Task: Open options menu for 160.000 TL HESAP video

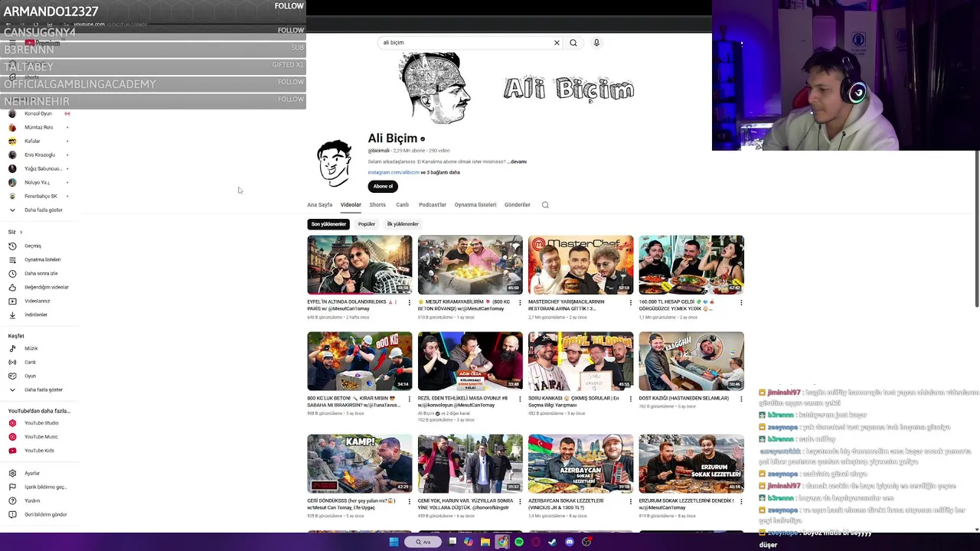Action: point(740,303)
